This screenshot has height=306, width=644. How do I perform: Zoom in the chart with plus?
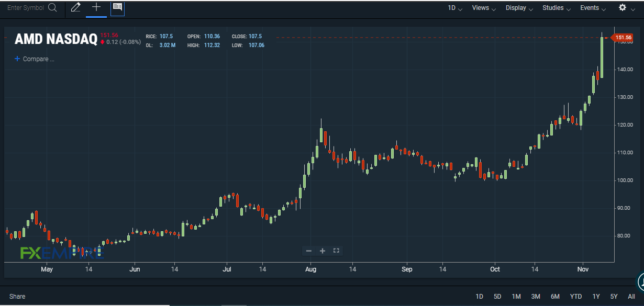click(x=323, y=251)
